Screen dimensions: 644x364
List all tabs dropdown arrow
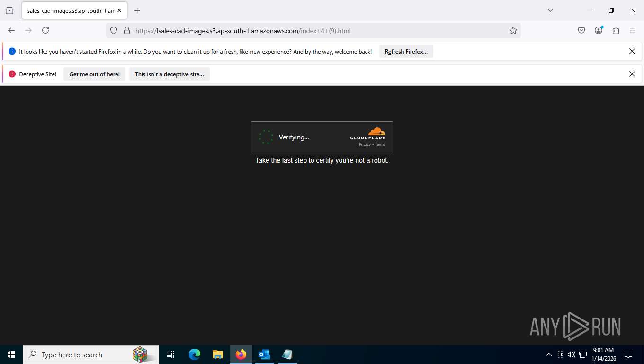[x=550, y=10]
